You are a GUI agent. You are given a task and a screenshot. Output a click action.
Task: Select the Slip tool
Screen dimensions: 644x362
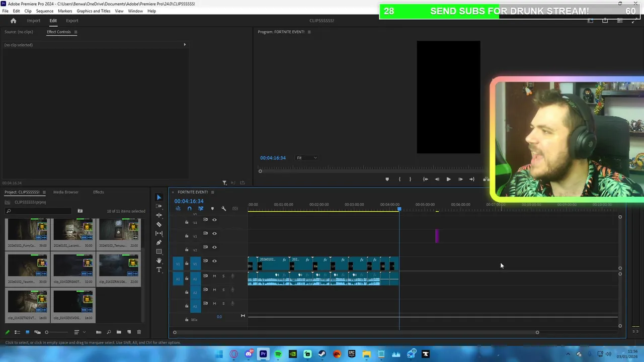[159, 233]
